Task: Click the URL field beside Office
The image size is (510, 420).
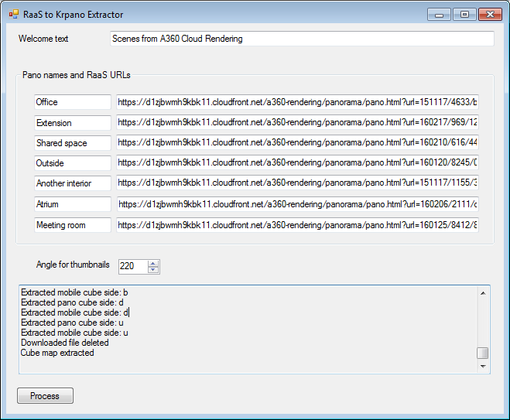Action: (x=297, y=102)
